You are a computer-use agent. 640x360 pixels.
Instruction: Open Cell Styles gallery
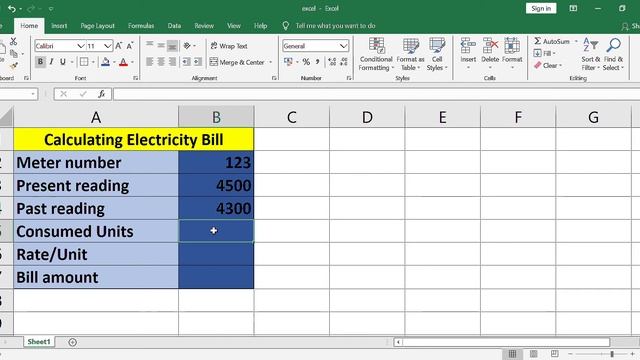[437, 55]
